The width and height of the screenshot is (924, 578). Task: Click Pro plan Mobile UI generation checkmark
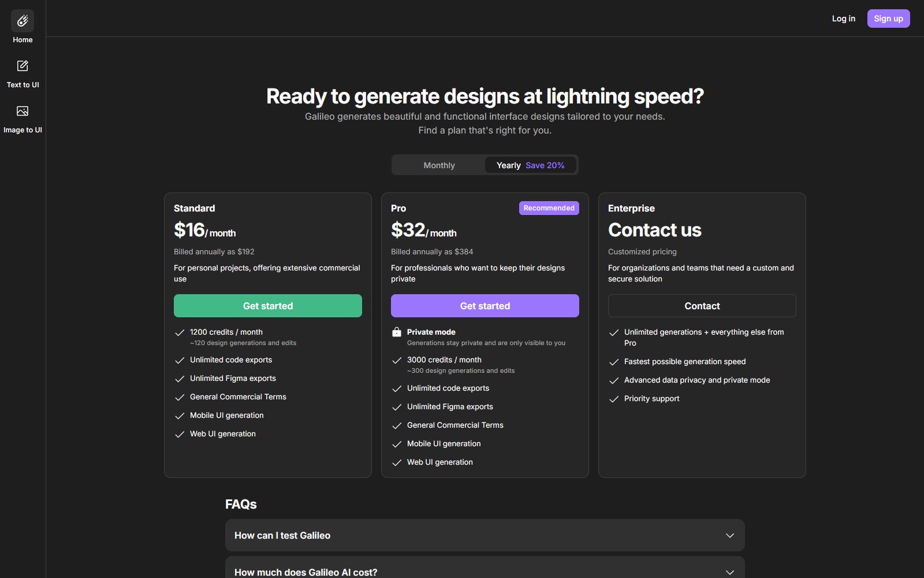tap(397, 444)
